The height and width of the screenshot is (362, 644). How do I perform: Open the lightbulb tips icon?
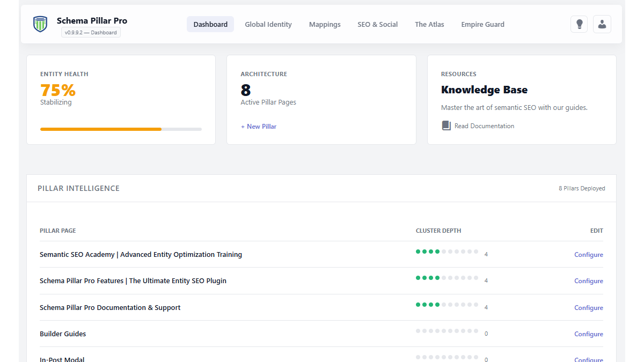[579, 24]
